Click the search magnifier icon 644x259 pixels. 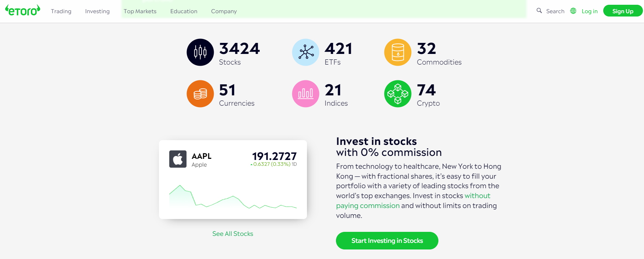(539, 11)
